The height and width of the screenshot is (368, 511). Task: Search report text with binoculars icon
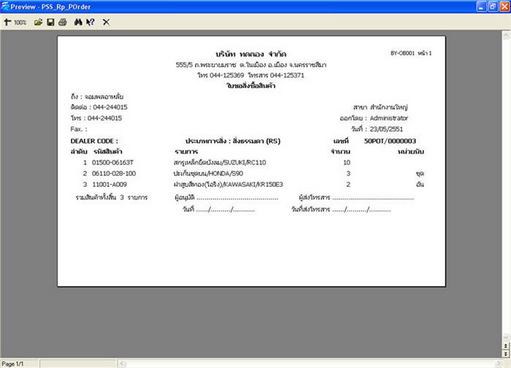tap(78, 22)
